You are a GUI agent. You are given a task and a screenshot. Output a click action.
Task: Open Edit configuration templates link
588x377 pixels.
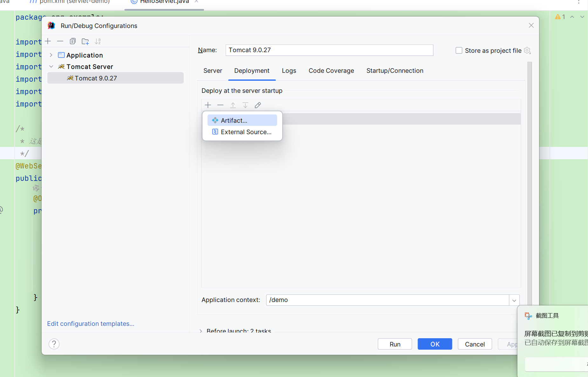pos(91,324)
